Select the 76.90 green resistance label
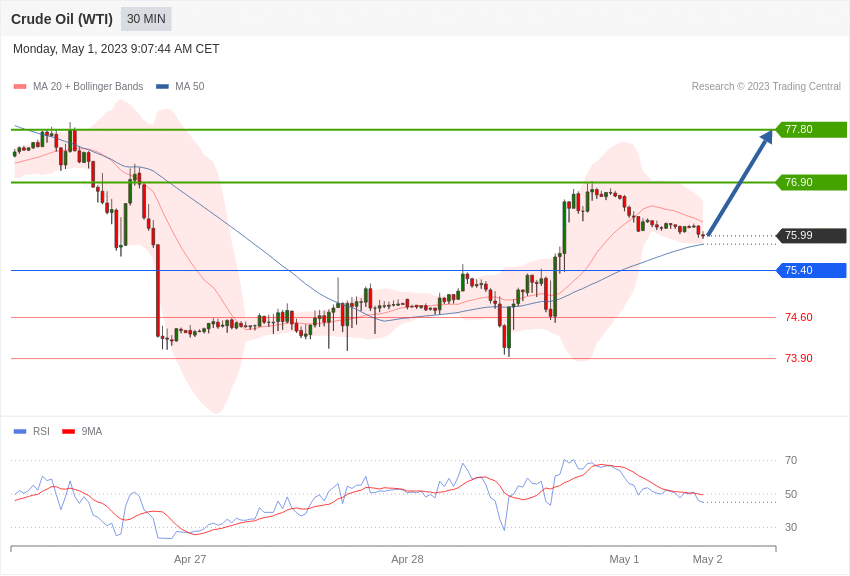 (810, 183)
